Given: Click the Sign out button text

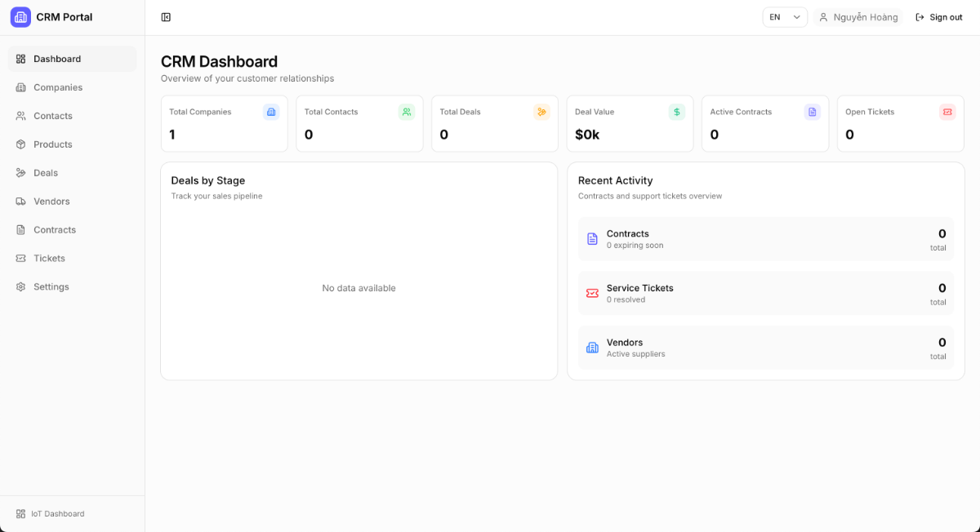Looking at the screenshot, I should (946, 17).
